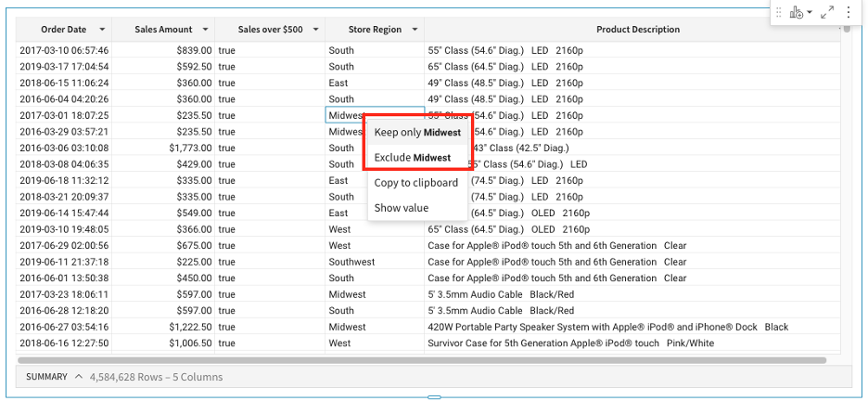Select the $1,773.00 sales amount cell
Viewport: 868px width, 401px height.
190,148
